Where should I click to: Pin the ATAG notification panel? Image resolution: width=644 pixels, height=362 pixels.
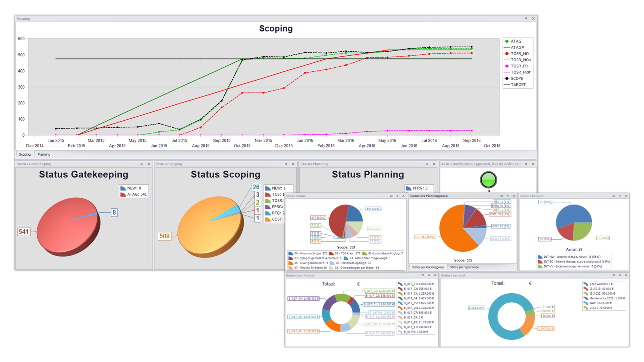tap(526, 164)
